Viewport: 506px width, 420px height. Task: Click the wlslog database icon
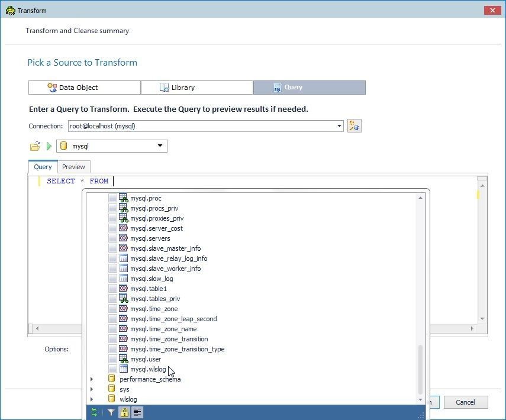(112, 399)
